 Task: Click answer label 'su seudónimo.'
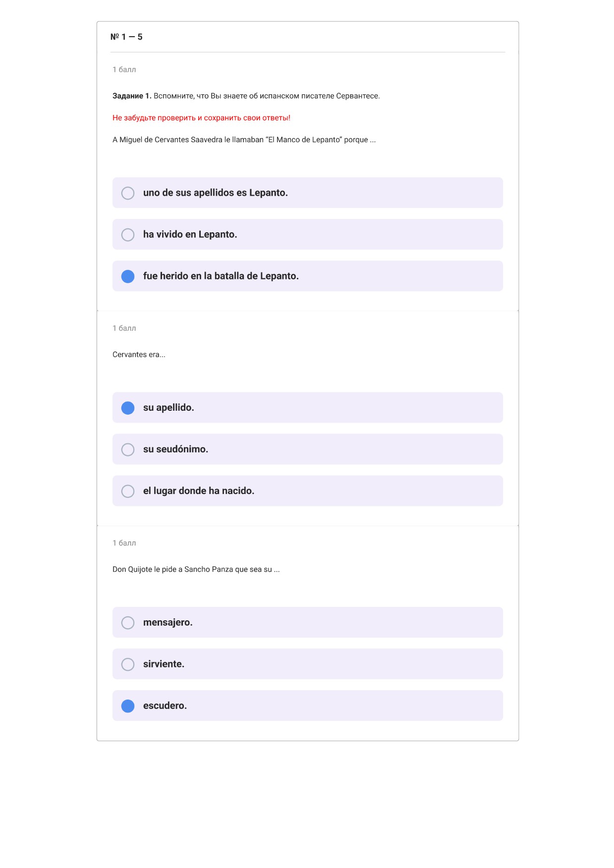click(175, 449)
